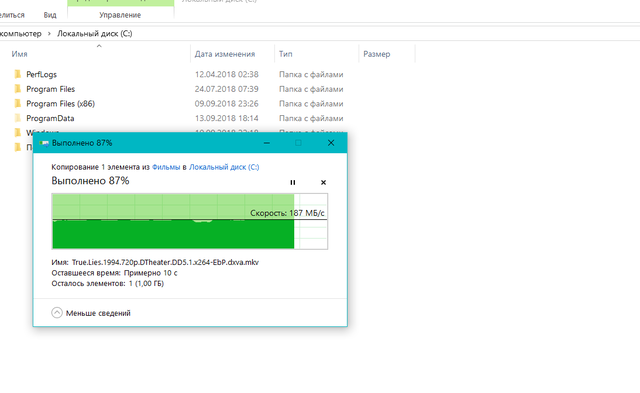This screenshot has width=640, height=393.
Task: Click the Примерно 10 с remaining time text
Action: coord(151,273)
